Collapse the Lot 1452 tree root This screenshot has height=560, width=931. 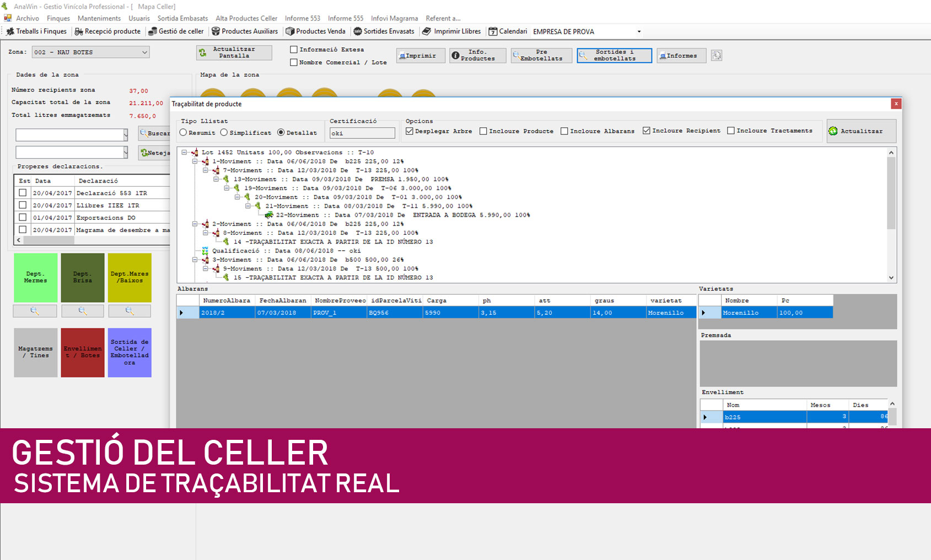point(184,153)
